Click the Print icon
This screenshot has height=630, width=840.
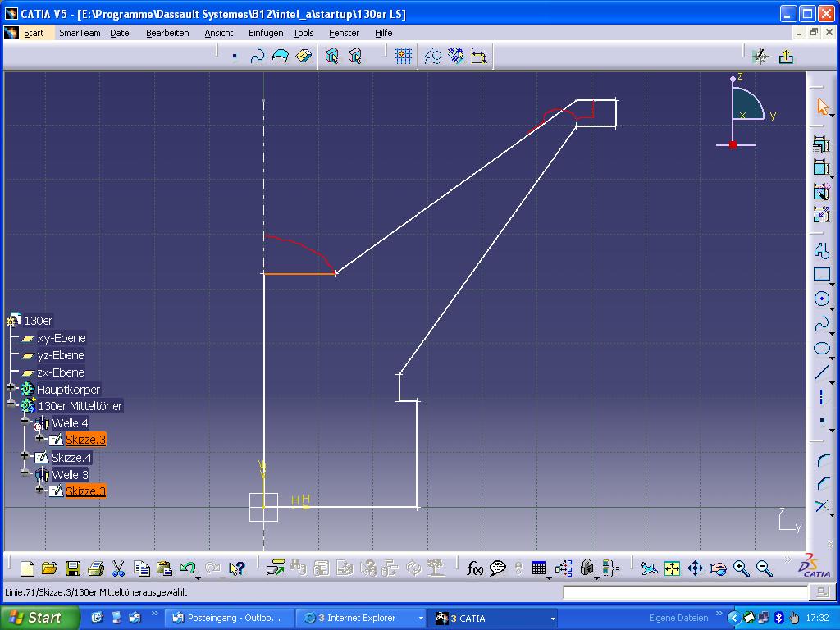coord(96,568)
